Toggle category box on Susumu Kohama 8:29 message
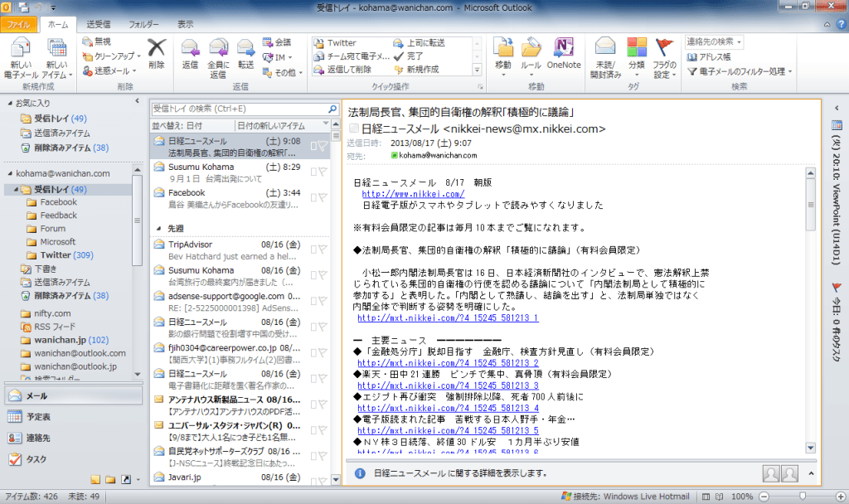 [x=313, y=172]
